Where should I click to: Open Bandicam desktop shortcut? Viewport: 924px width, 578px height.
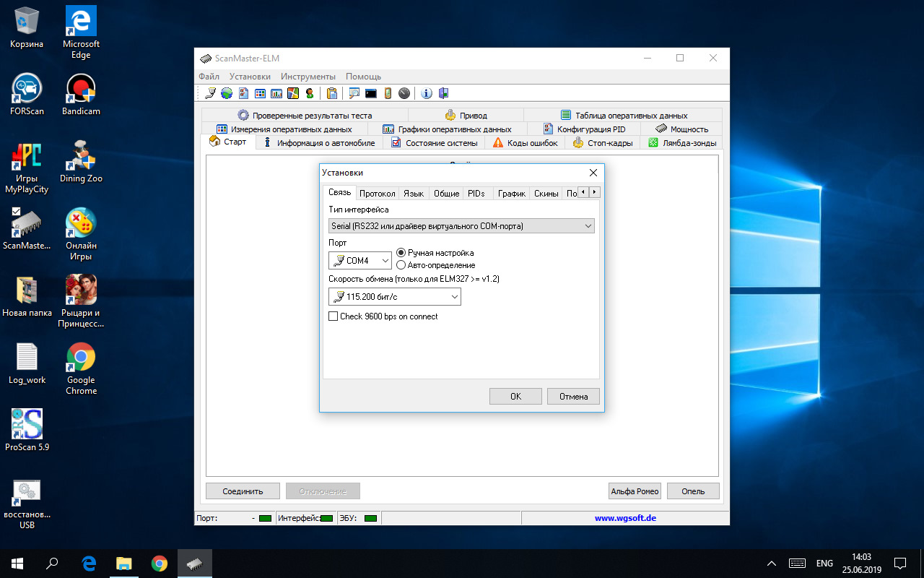[x=81, y=95]
